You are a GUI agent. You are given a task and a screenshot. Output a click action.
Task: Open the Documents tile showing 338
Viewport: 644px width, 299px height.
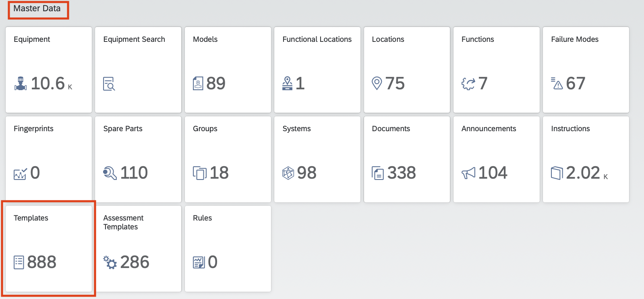pyautogui.click(x=407, y=159)
